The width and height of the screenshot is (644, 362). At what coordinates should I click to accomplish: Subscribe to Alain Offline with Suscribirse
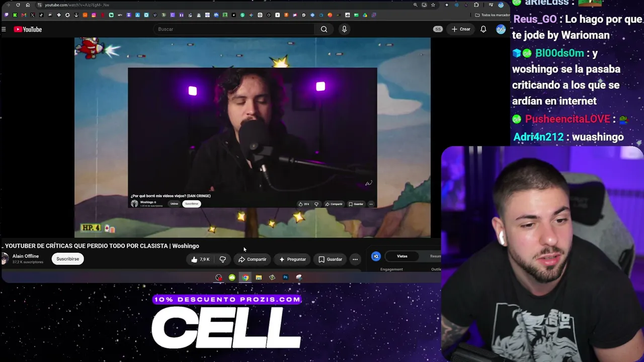click(x=67, y=259)
